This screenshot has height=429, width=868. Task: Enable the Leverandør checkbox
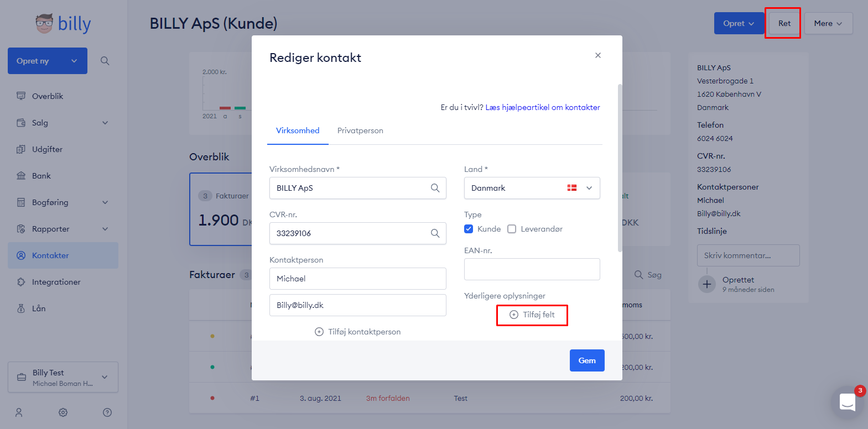(x=512, y=229)
